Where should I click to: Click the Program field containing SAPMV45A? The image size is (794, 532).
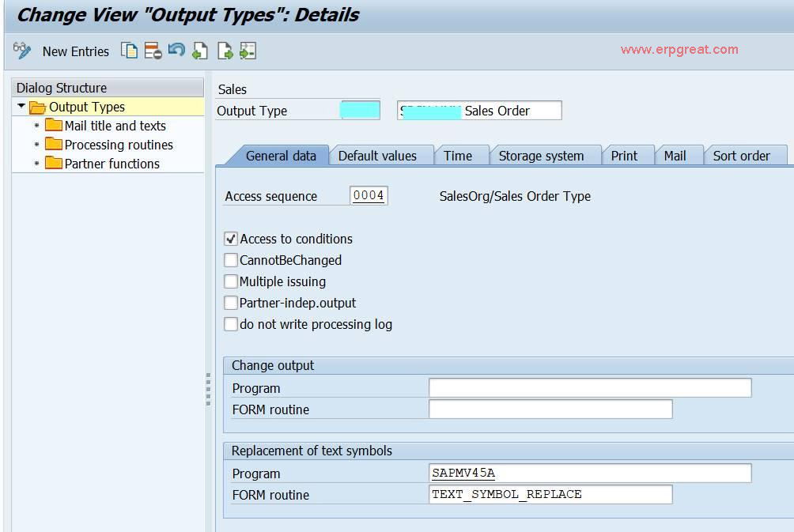click(590, 473)
